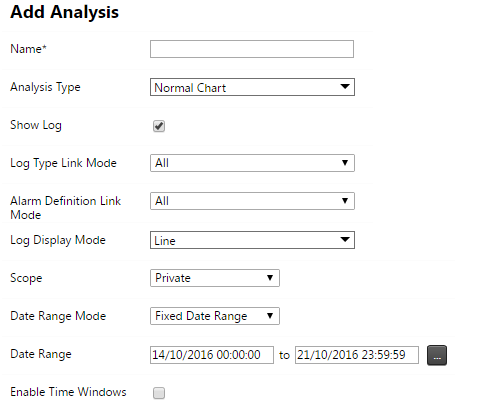
Task: Click the Scope dropdown arrow
Action: (x=270, y=278)
